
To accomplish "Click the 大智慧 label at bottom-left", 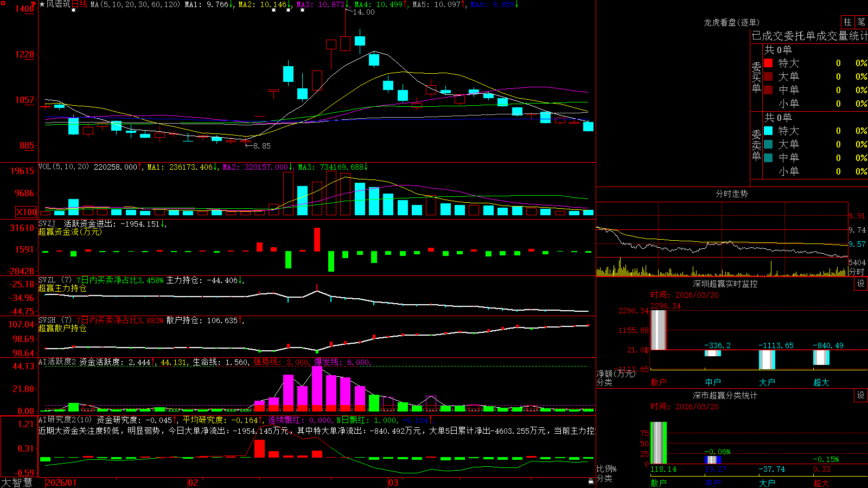I will [x=17, y=483].
